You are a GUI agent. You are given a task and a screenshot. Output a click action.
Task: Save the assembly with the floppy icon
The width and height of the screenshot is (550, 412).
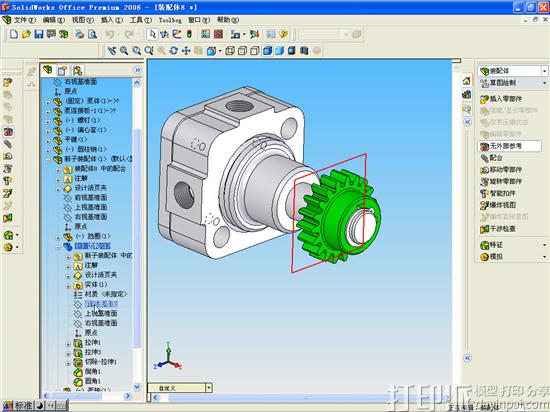coord(39,34)
